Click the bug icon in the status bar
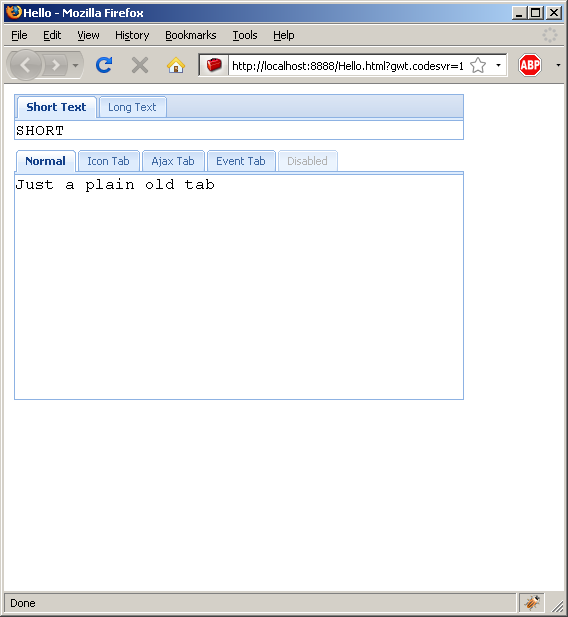The image size is (568, 617). click(531, 602)
